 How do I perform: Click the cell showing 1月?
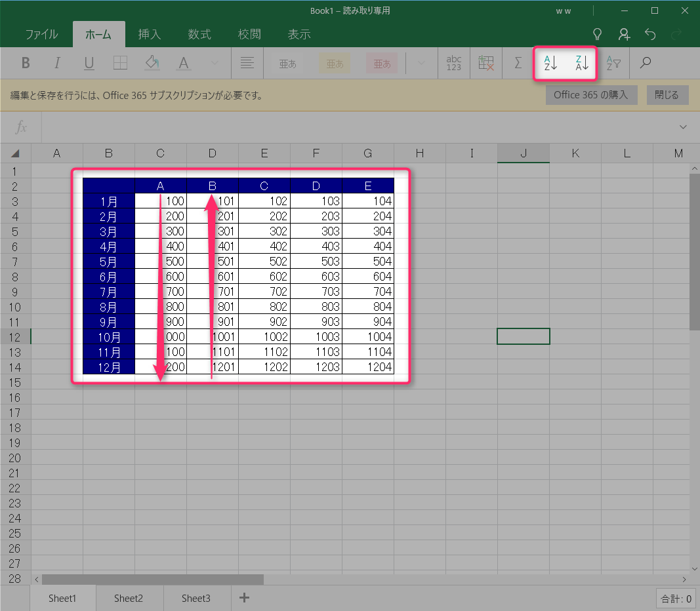point(109,201)
